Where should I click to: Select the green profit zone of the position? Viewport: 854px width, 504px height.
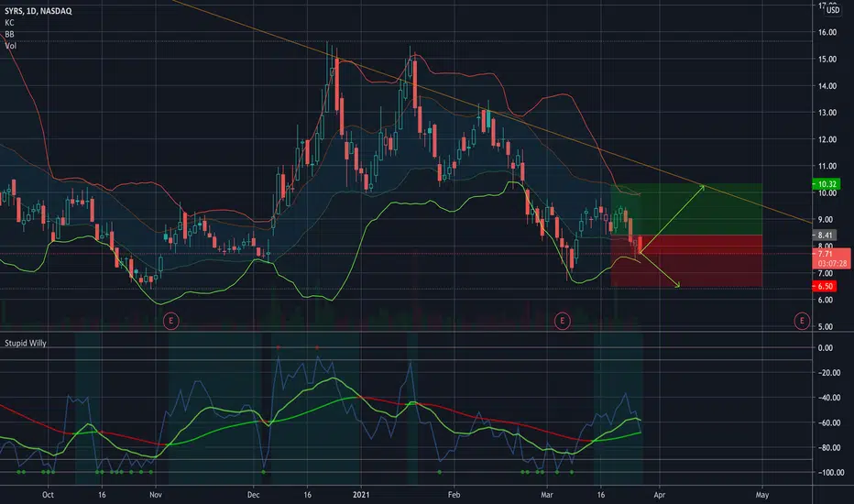pos(686,209)
